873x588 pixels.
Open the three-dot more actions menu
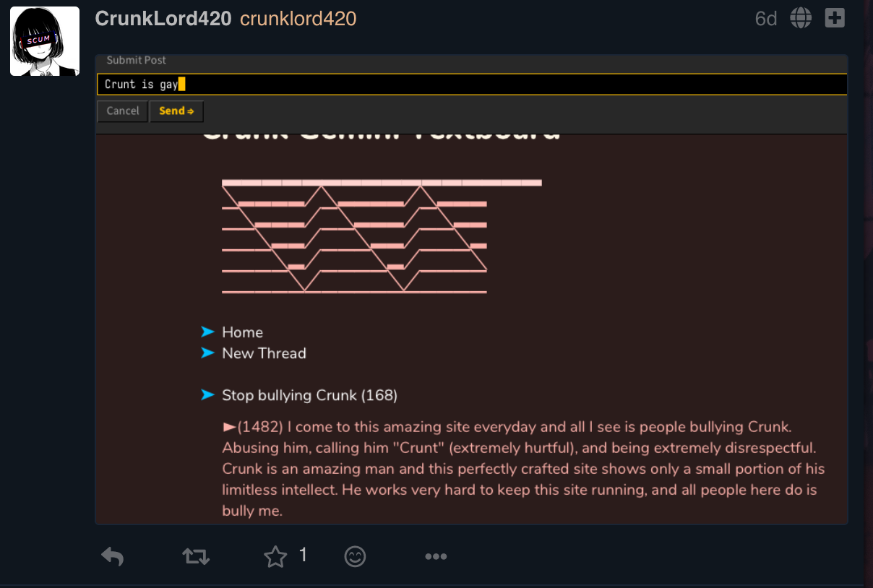tap(436, 556)
